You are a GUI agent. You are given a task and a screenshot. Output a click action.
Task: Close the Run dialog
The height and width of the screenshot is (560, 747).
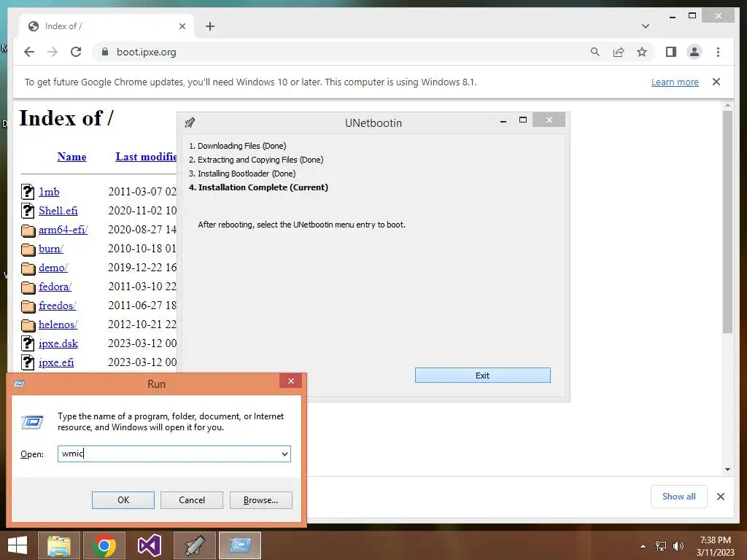(x=290, y=381)
